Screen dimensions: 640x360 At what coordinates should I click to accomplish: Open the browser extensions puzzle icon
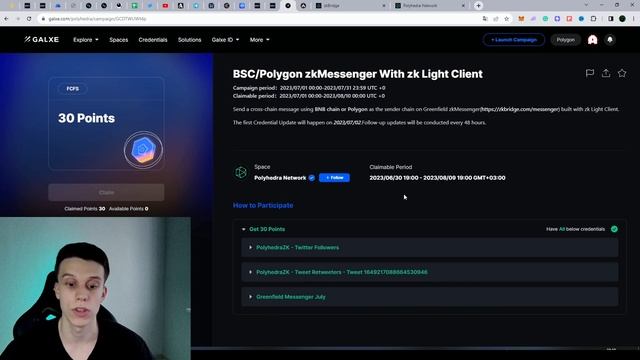[x=593, y=19]
